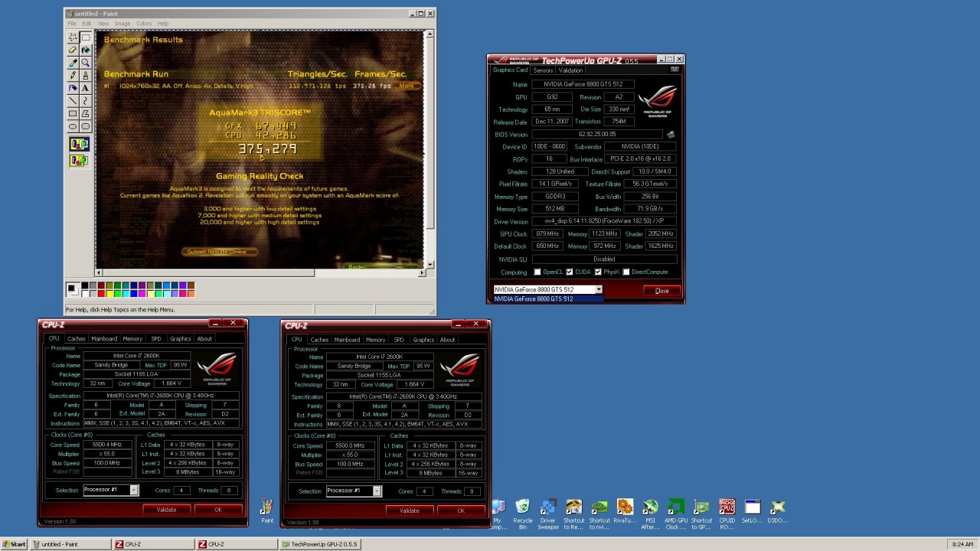980x551 pixels.
Task: Click Validate button in right CPU-Z window
Action: [x=409, y=510]
